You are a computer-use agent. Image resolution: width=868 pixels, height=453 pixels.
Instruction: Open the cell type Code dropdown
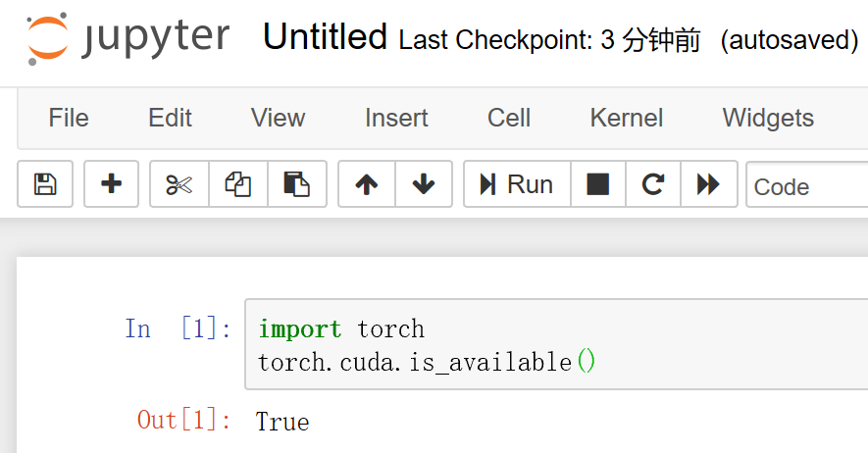(807, 185)
